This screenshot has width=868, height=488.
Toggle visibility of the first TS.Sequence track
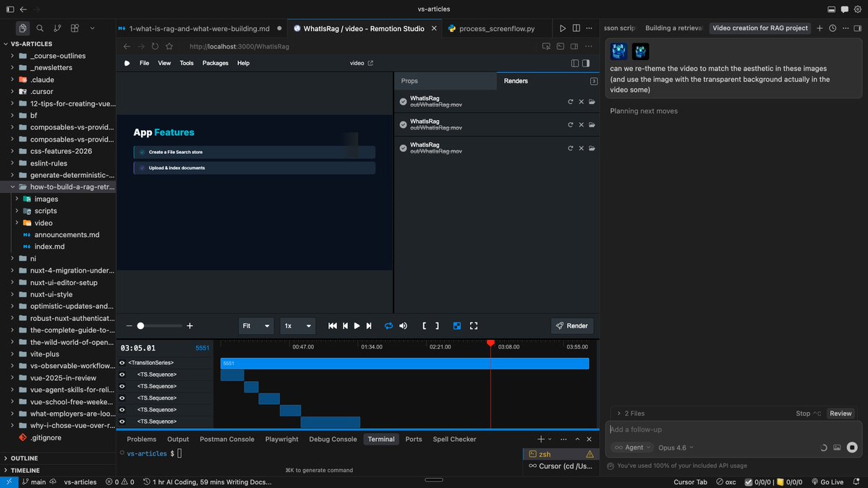(122, 374)
